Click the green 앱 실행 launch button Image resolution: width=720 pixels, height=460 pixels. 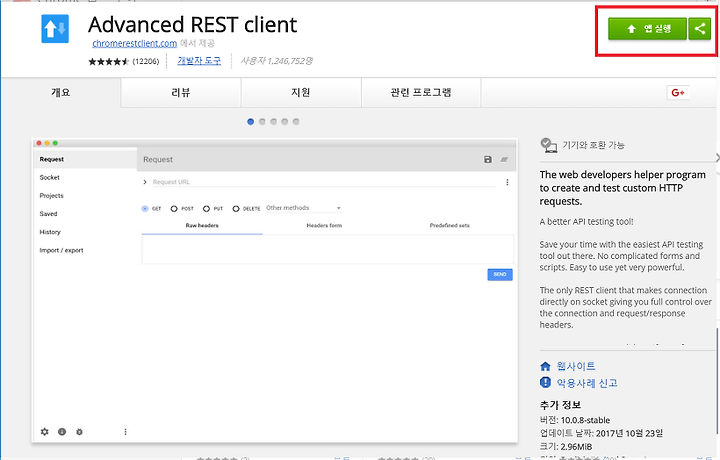click(647, 29)
